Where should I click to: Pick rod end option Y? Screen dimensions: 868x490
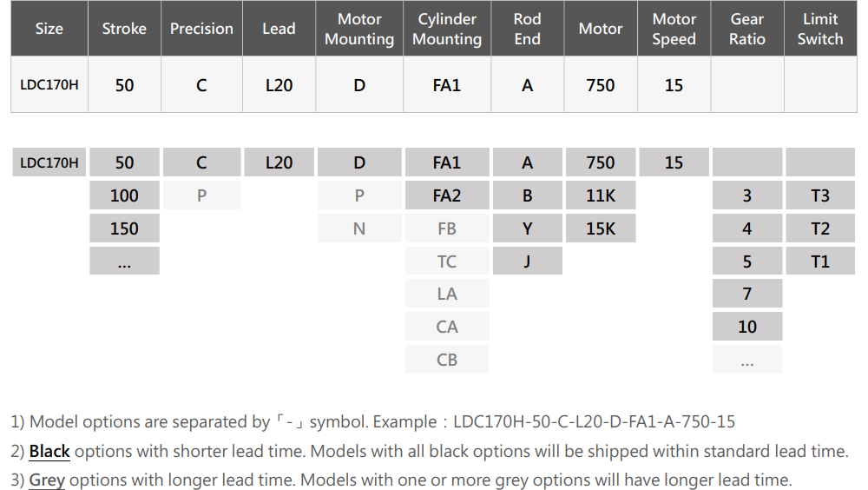[x=527, y=228]
